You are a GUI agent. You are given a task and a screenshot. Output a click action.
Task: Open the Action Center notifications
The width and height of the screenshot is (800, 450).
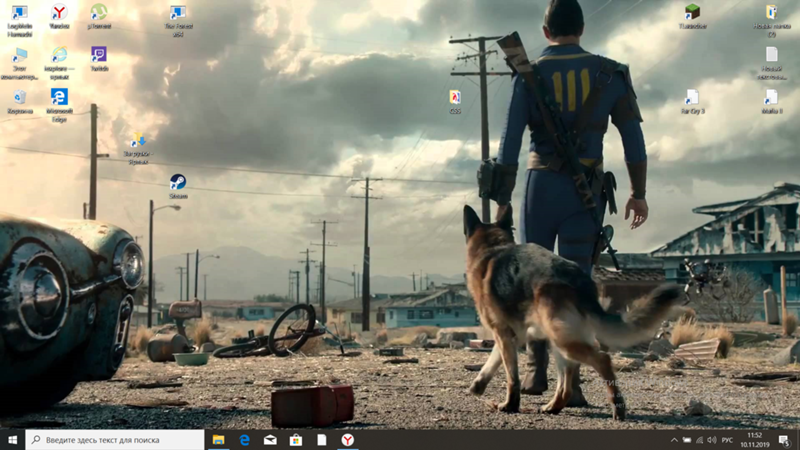click(784, 440)
